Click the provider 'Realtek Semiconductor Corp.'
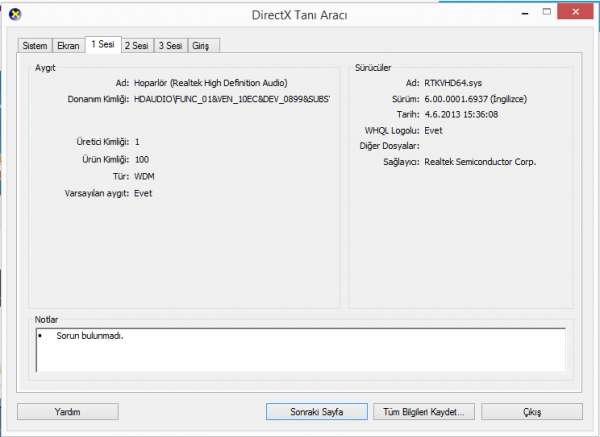 point(480,162)
